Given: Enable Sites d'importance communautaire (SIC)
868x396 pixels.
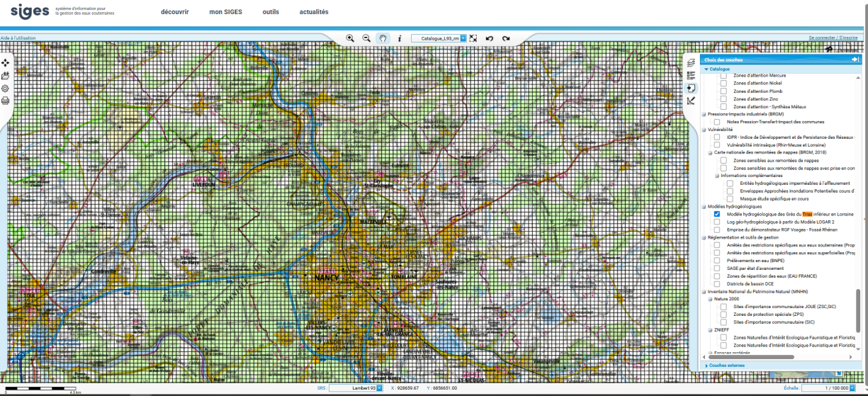Looking at the screenshot, I should click(723, 322).
